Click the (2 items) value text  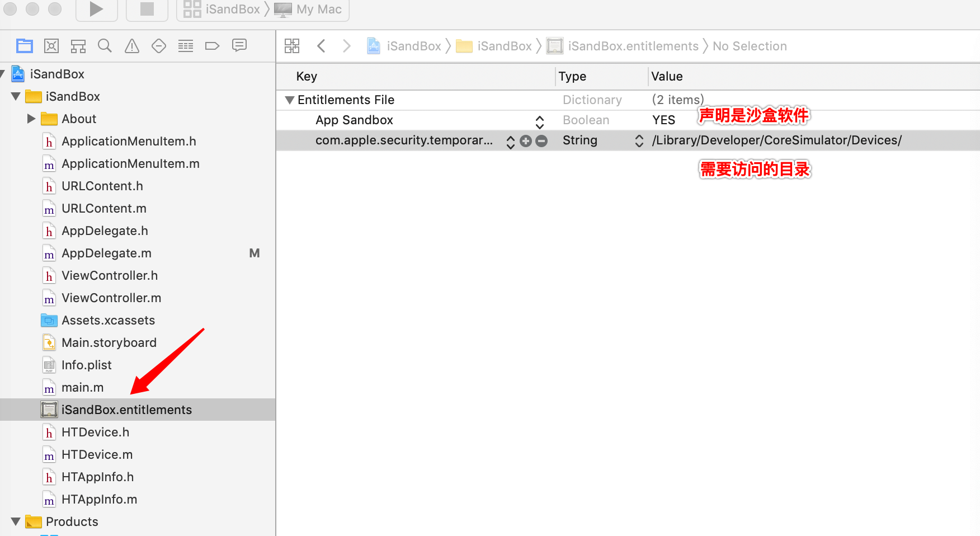click(678, 100)
